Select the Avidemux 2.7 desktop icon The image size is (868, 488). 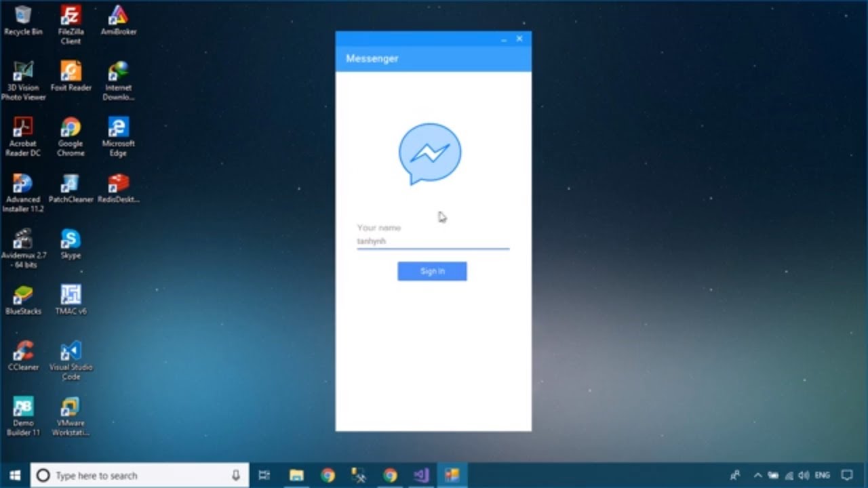[x=23, y=249]
